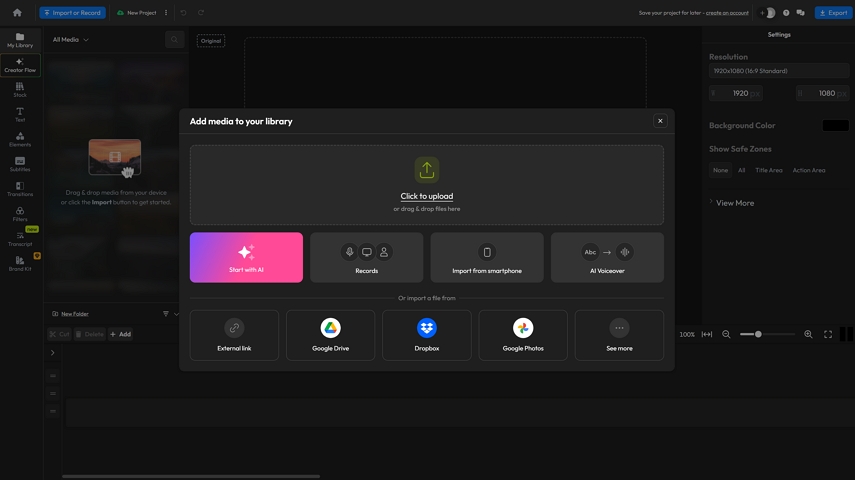The width and height of the screenshot is (855, 480).
Task: Open My Library in sidebar
Action: click(20, 40)
